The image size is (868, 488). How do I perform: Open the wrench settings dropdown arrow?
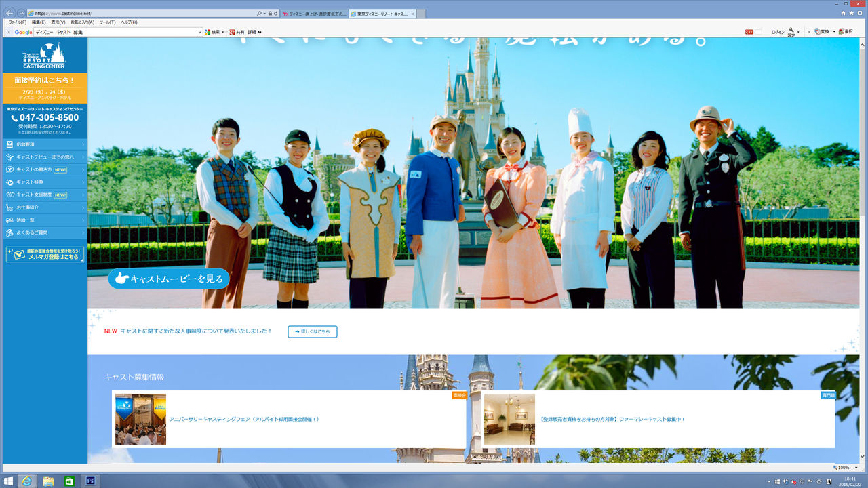[798, 32]
